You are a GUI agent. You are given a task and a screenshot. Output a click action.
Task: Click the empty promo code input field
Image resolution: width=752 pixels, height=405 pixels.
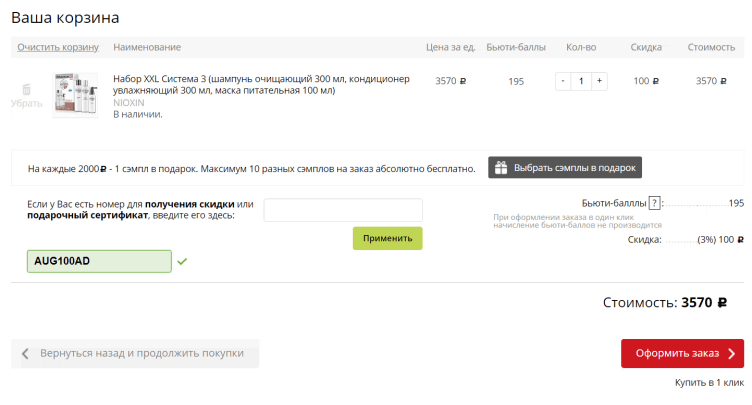click(342, 210)
